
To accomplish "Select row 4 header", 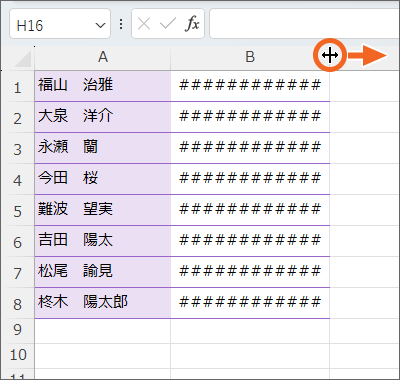I will pyautogui.click(x=17, y=179).
